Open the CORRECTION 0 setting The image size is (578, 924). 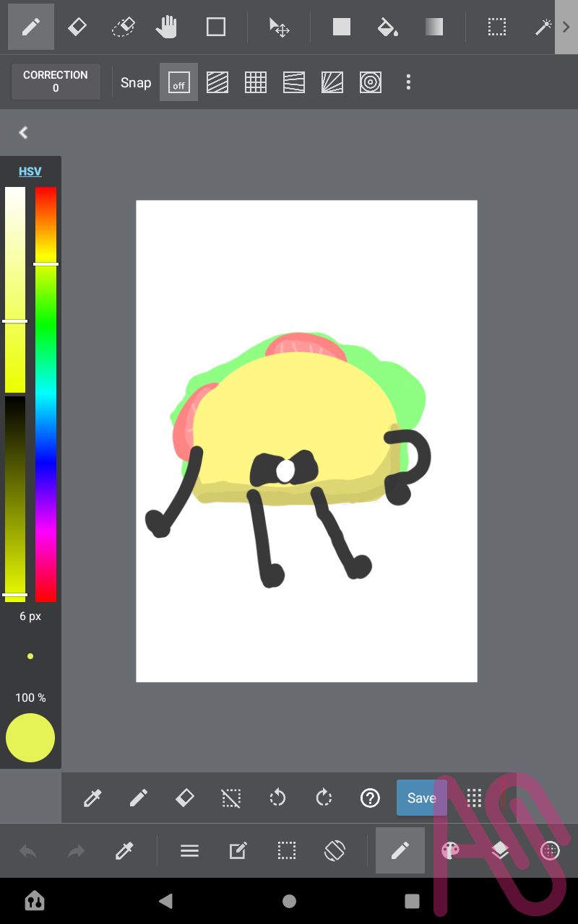(x=56, y=82)
